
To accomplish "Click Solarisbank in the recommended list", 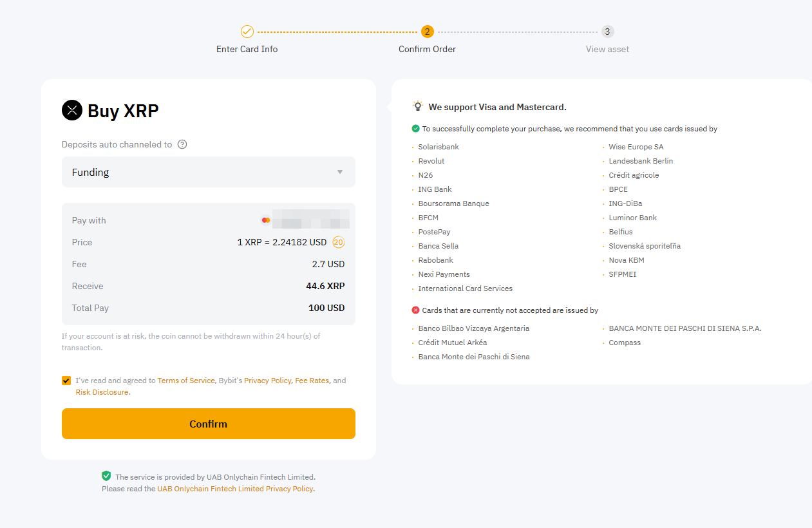I will [x=439, y=147].
